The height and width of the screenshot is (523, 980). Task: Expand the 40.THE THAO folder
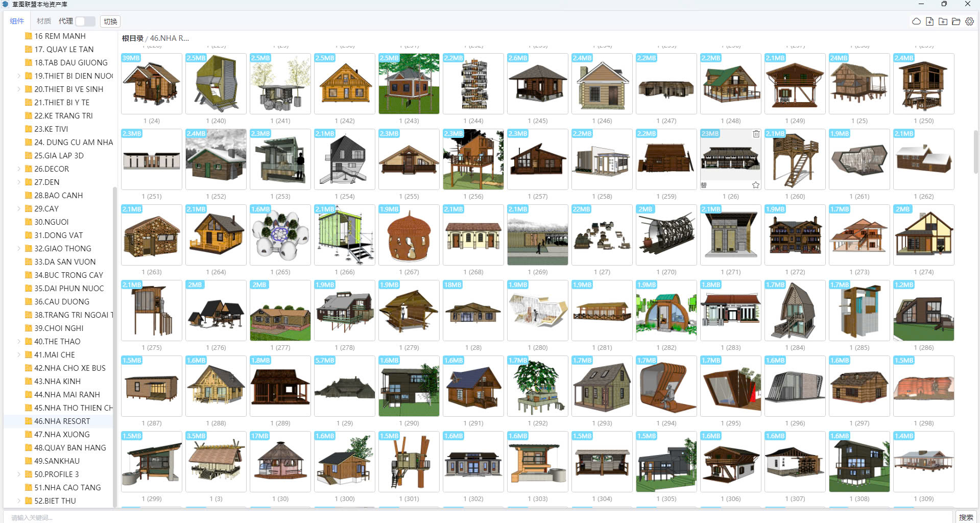point(19,341)
